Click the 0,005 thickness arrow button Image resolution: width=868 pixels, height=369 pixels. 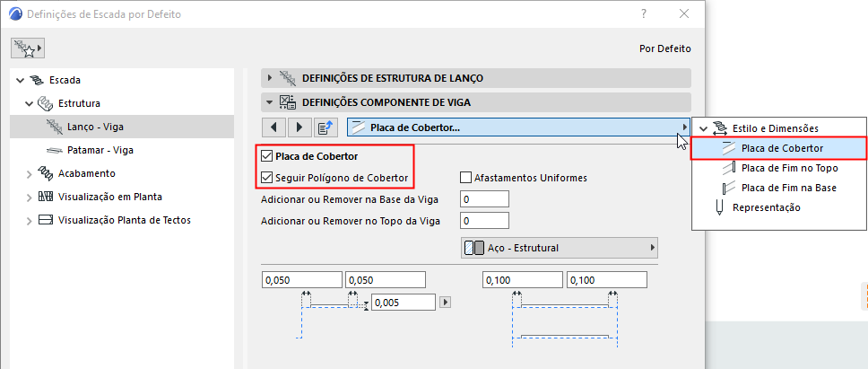coord(444,303)
